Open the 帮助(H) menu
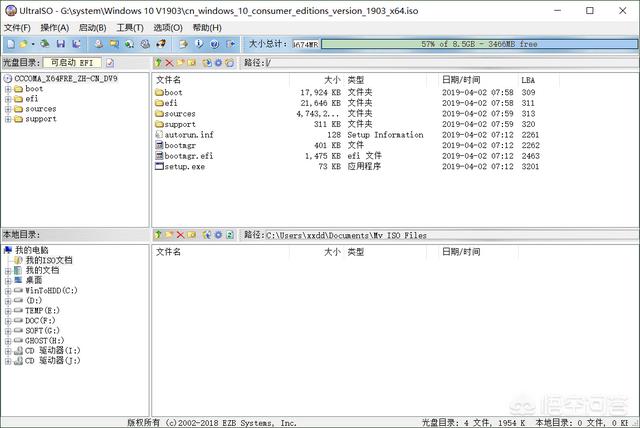Viewport: 640px width, 428px height. tap(207, 28)
